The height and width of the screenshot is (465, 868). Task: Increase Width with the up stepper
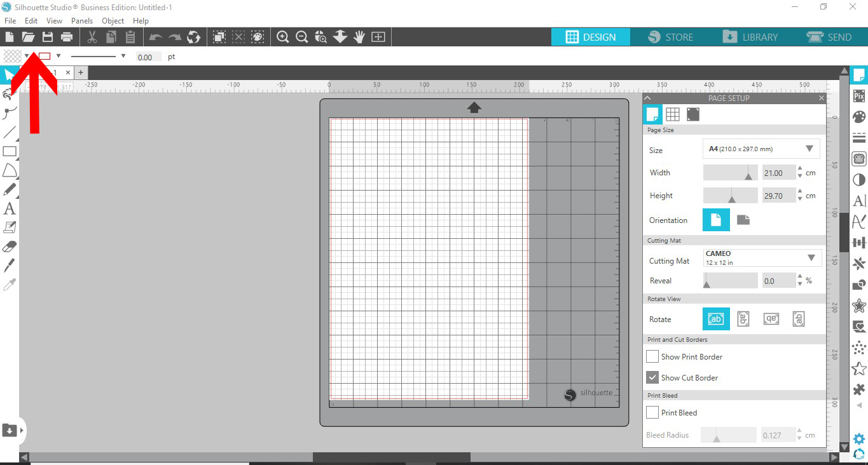tap(800, 169)
